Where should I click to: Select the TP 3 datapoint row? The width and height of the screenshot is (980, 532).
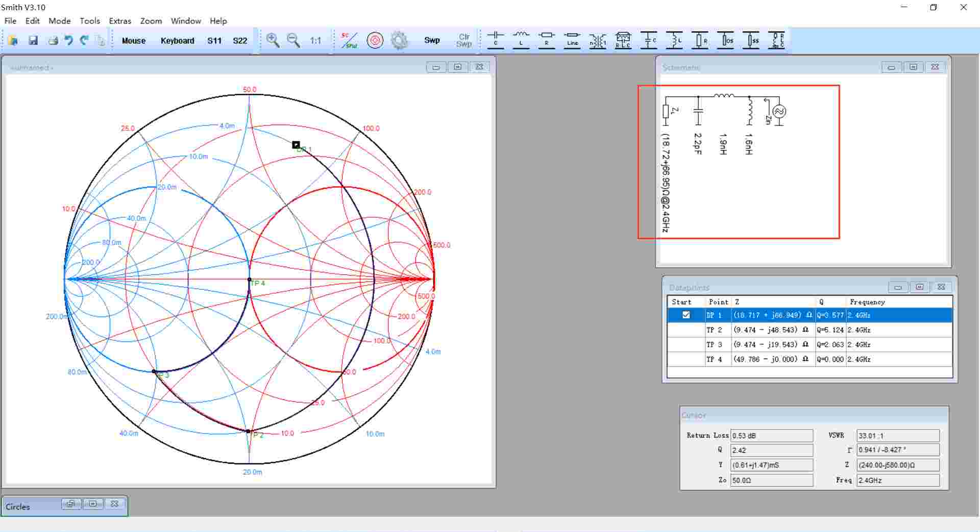[810, 345]
